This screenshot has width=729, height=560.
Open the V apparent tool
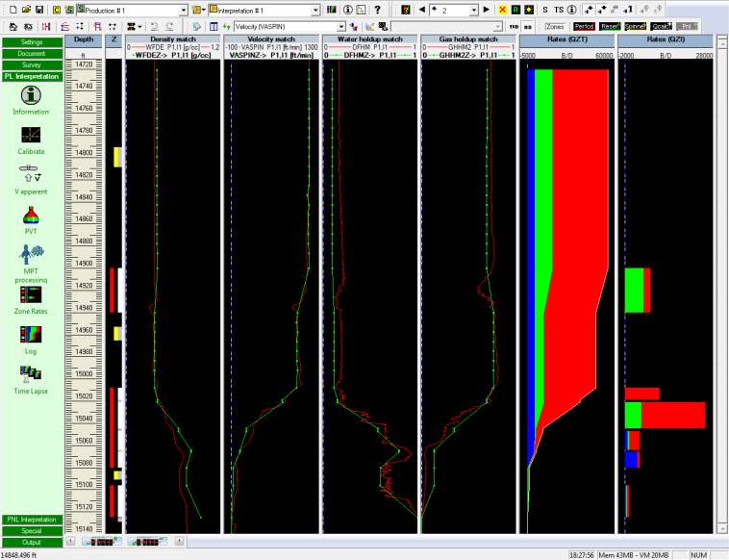click(31, 173)
